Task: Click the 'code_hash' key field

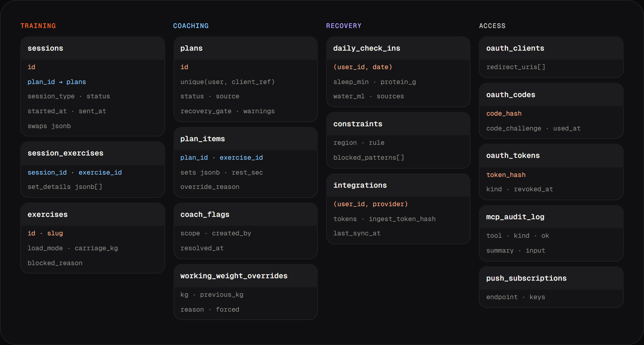Action: coord(504,114)
